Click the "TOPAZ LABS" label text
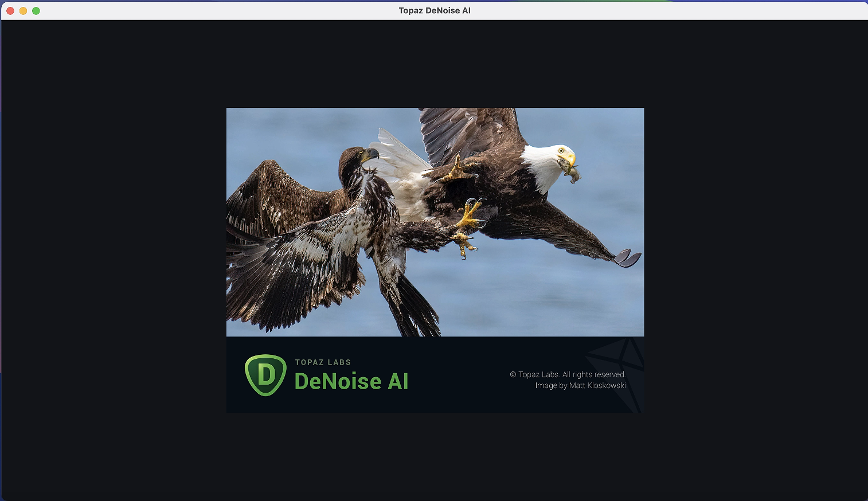Screen dimensions: 868x501 tap(323, 362)
